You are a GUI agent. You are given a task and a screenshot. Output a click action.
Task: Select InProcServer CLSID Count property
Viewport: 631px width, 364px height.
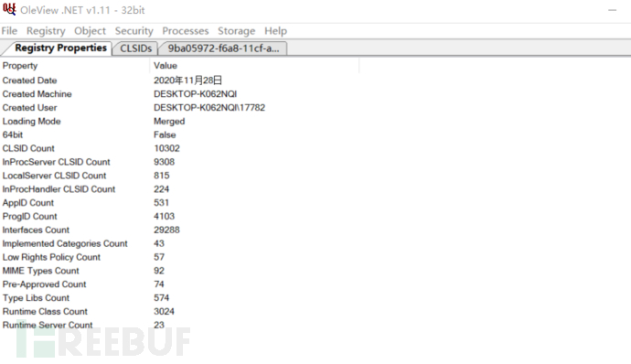56,162
